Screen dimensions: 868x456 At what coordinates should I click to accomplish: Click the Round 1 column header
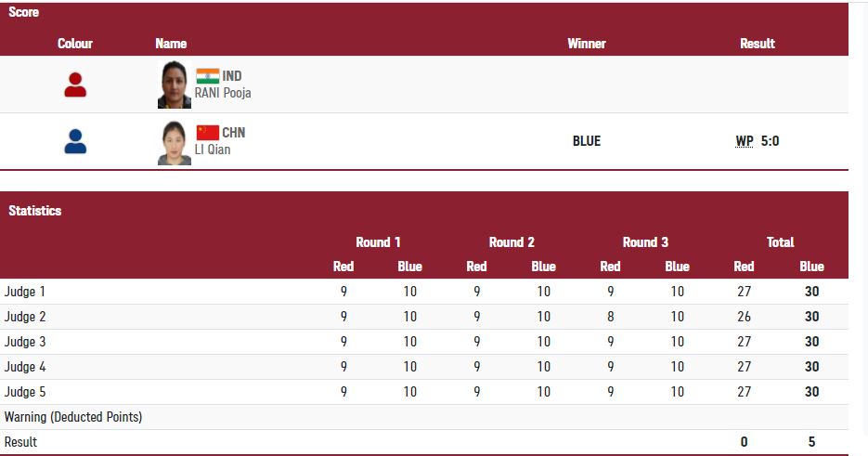pos(378,242)
